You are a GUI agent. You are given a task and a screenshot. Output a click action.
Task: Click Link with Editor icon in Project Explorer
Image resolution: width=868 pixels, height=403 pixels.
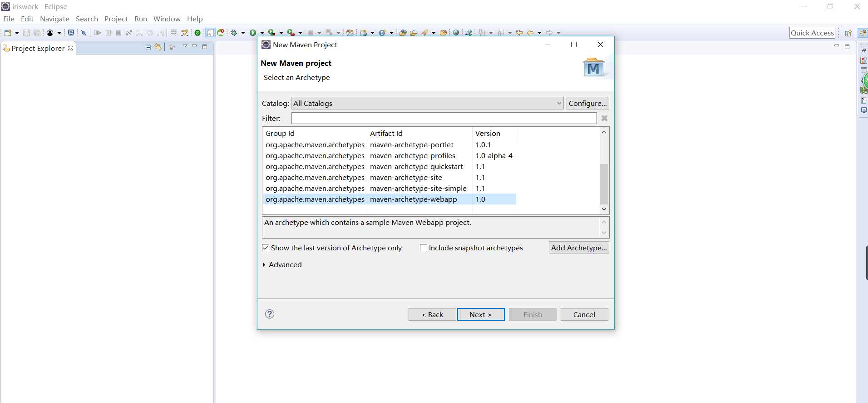pyautogui.click(x=158, y=47)
